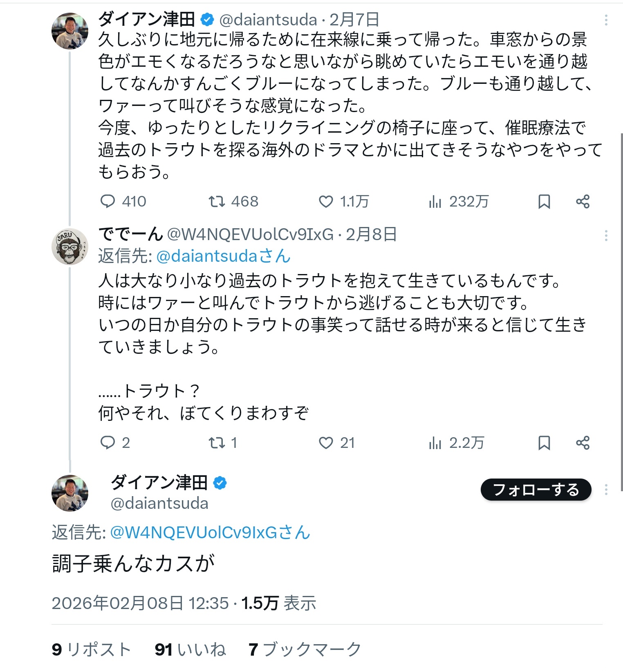Share ダイアン津田's first tweet

(x=583, y=202)
